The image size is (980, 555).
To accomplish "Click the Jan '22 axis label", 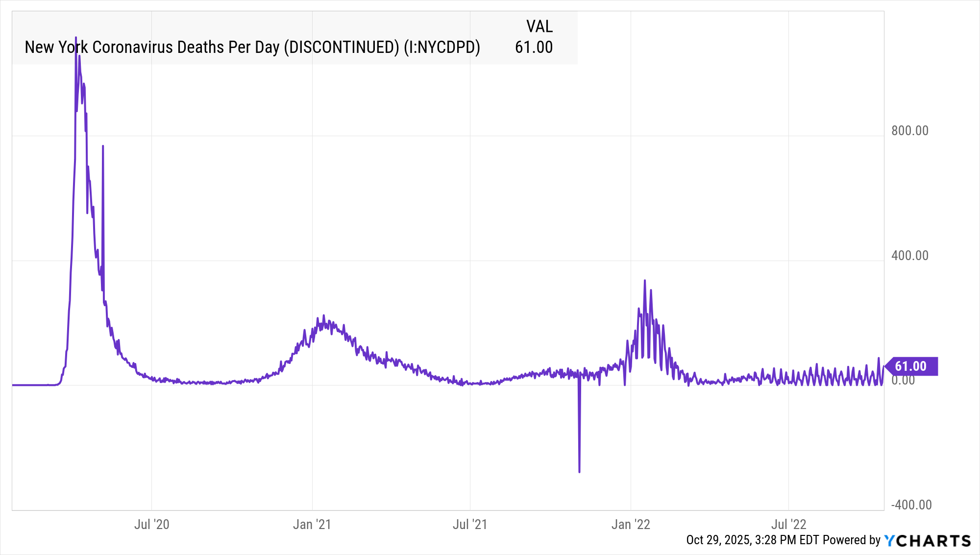I will (x=631, y=525).
